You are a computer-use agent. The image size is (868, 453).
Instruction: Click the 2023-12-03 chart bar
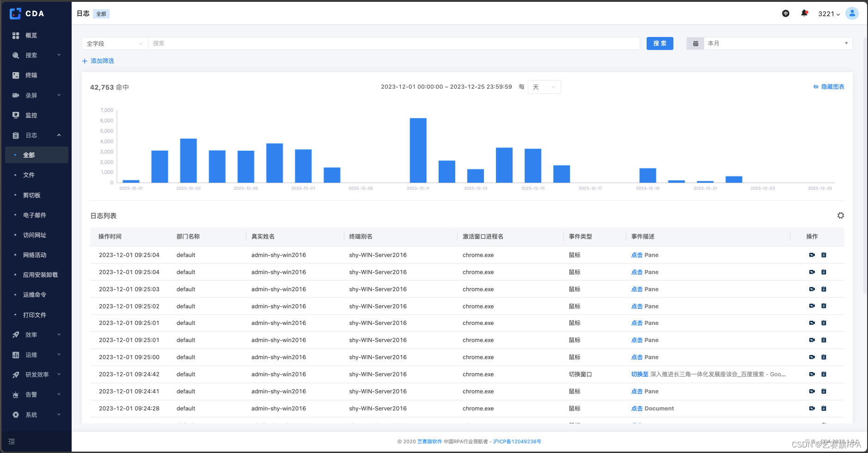[x=189, y=160]
